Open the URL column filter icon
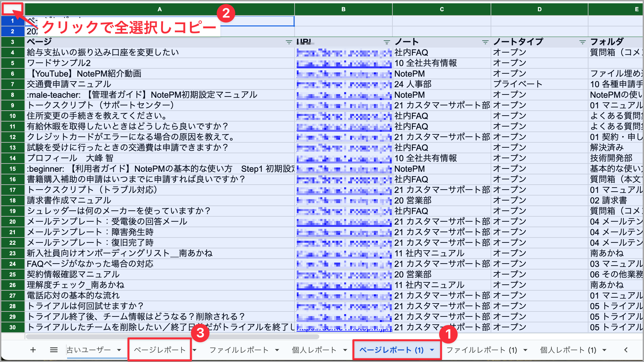 [x=386, y=42]
